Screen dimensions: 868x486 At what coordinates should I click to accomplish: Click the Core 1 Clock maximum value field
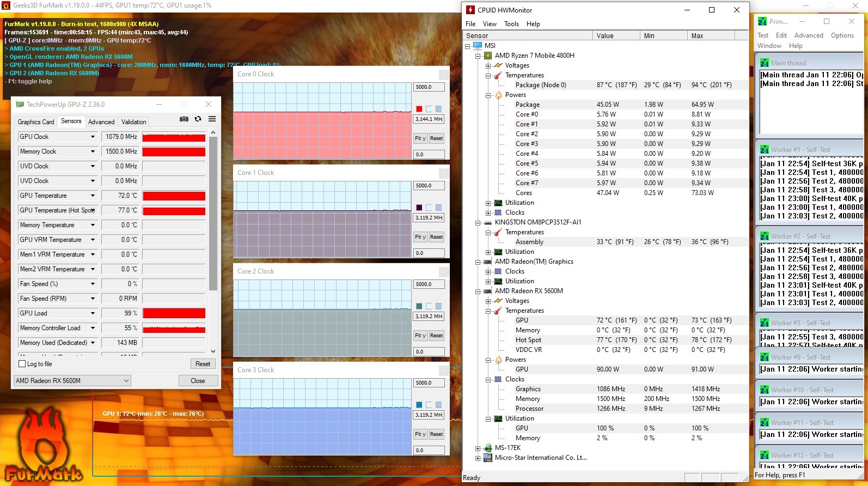tap(429, 186)
